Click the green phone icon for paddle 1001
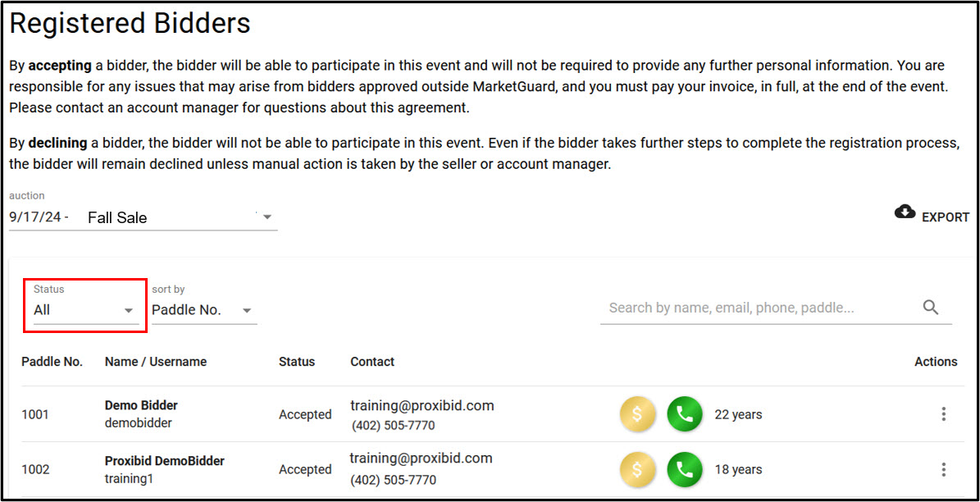 tap(685, 414)
